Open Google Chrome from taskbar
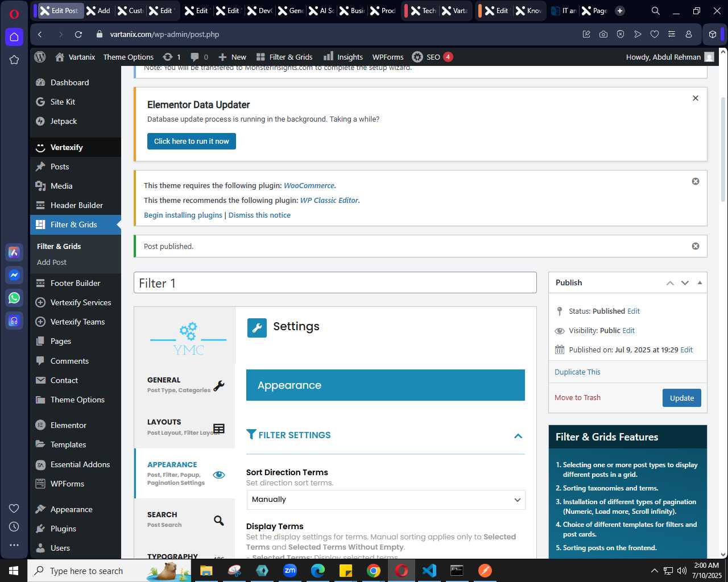The image size is (728, 582). pyautogui.click(x=373, y=571)
